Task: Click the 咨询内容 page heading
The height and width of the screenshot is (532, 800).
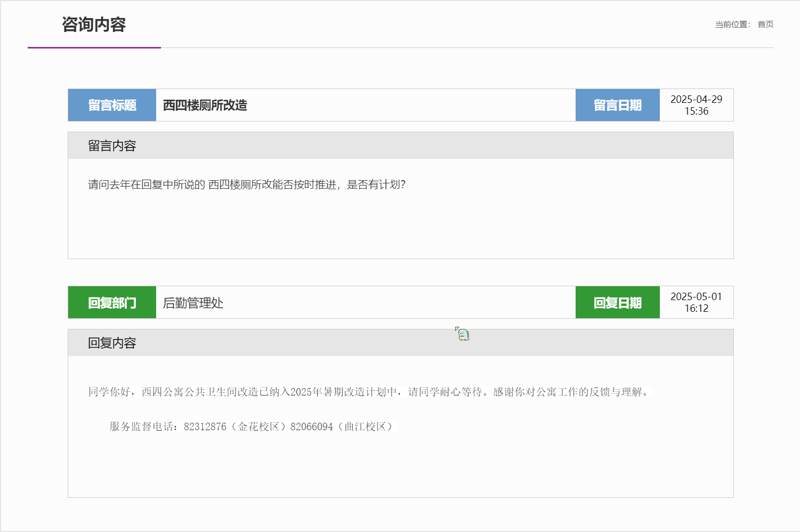Action: tap(94, 25)
